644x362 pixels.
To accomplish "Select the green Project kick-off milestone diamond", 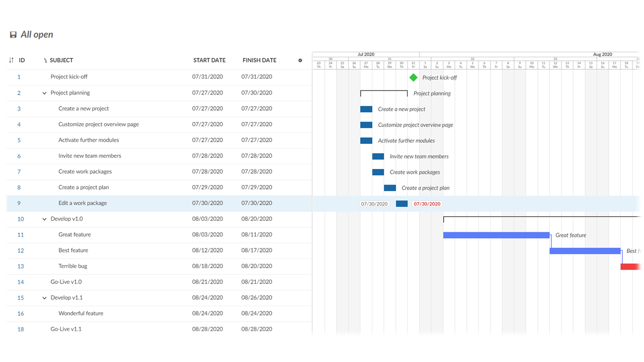I will [x=414, y=77].
